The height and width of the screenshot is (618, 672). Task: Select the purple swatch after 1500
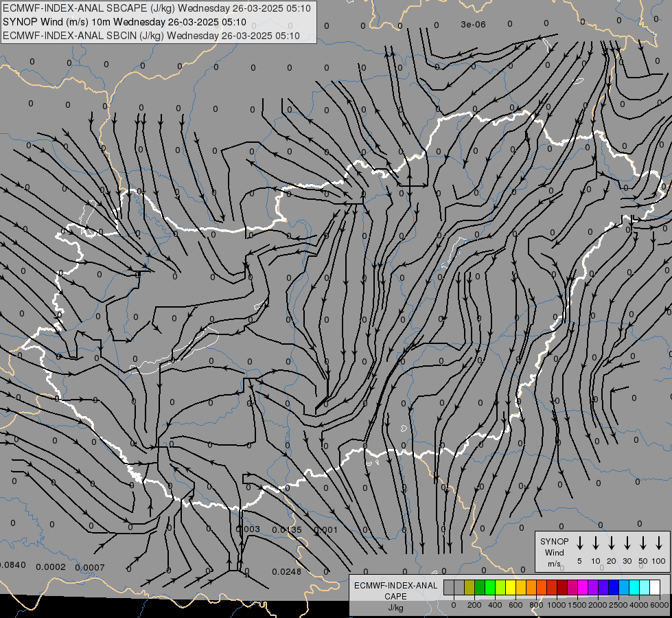pyautogui.click(x=593, y=587)
